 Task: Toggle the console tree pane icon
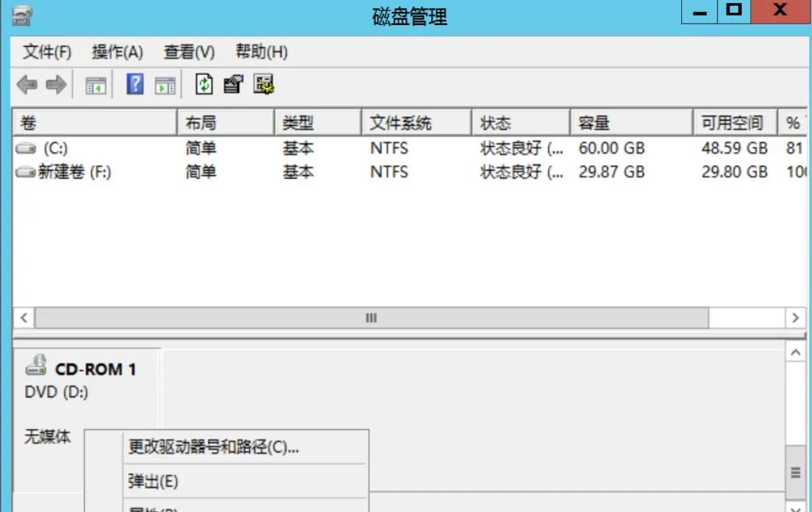[96, 85]
